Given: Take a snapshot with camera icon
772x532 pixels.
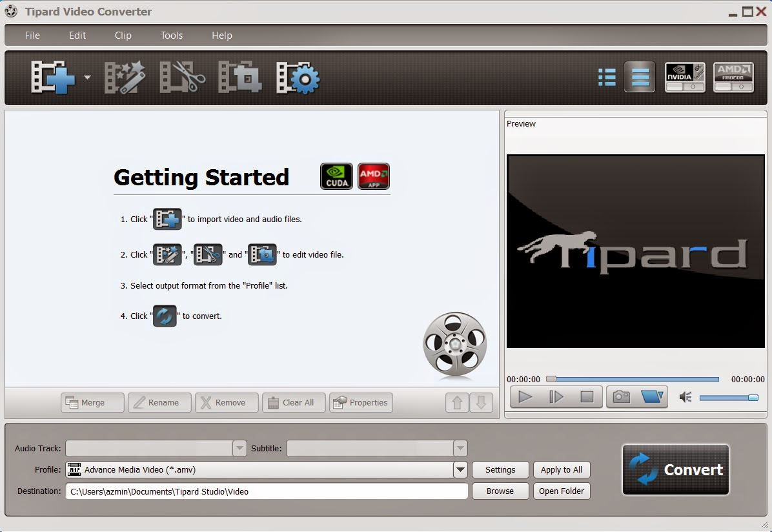Looking at the screenshot, I should (x=622, y=396).
